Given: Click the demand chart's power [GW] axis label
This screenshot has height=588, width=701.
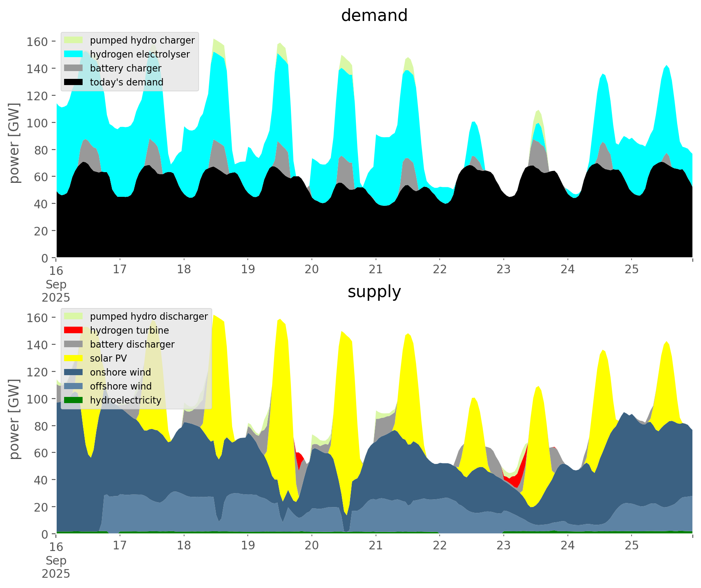Looking at the screenshot, I should click(14, 143).
